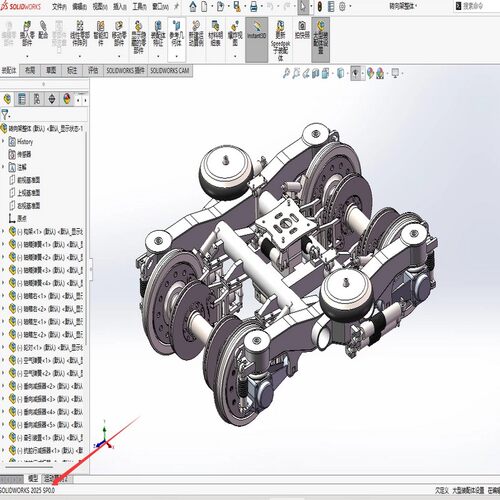
Task: Switch to the SOLIDWORKS 插件 tab
Action: 125,70
